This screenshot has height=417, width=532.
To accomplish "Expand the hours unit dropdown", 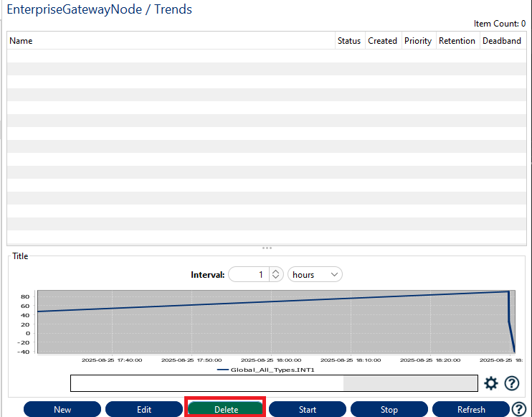I will [x=315, y=274].
